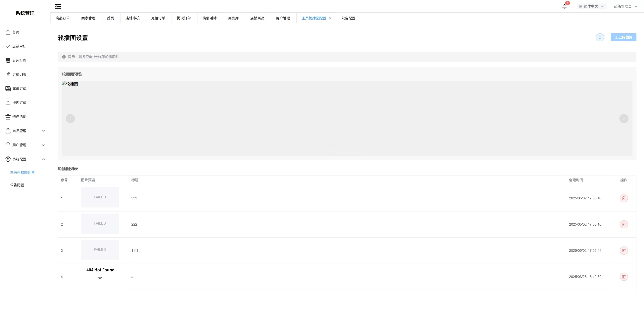Open the 超级管理员 user dropdown
Viewport: 644px width, 320px height.
pos(625,6)
